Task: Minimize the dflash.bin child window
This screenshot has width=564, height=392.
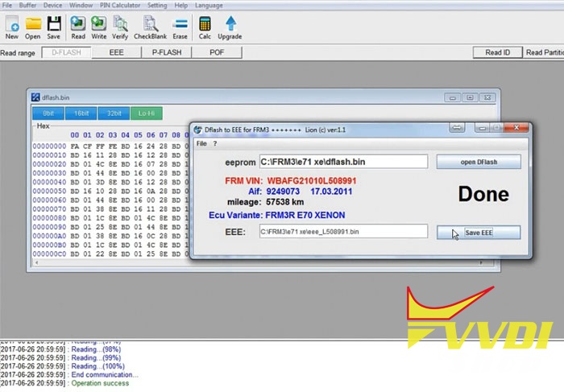Action: pos(453,97)
